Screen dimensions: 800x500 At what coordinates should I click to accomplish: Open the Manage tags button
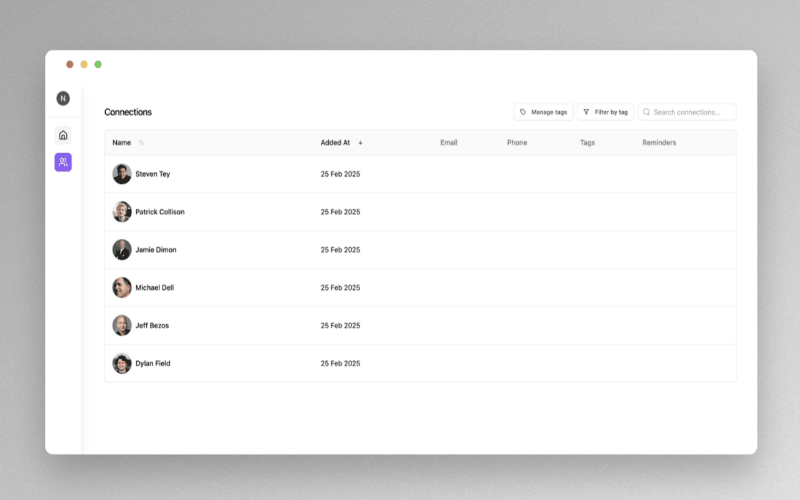tap(543, 112)
